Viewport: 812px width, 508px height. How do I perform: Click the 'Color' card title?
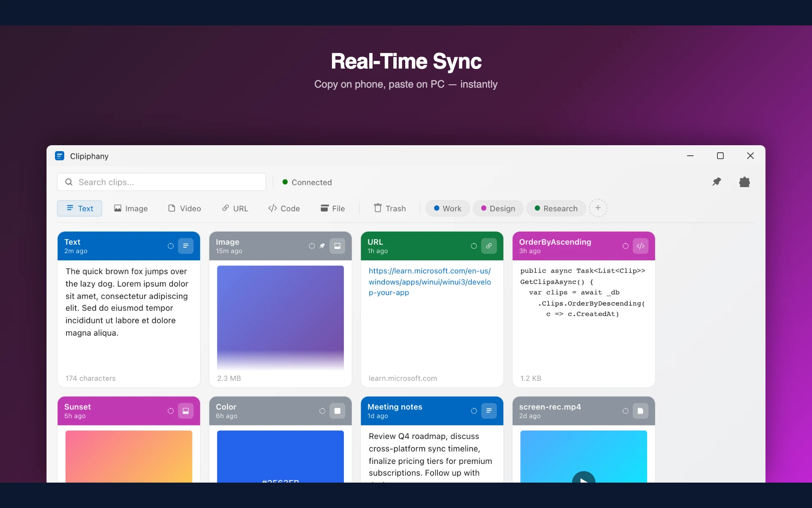(226, 407)
